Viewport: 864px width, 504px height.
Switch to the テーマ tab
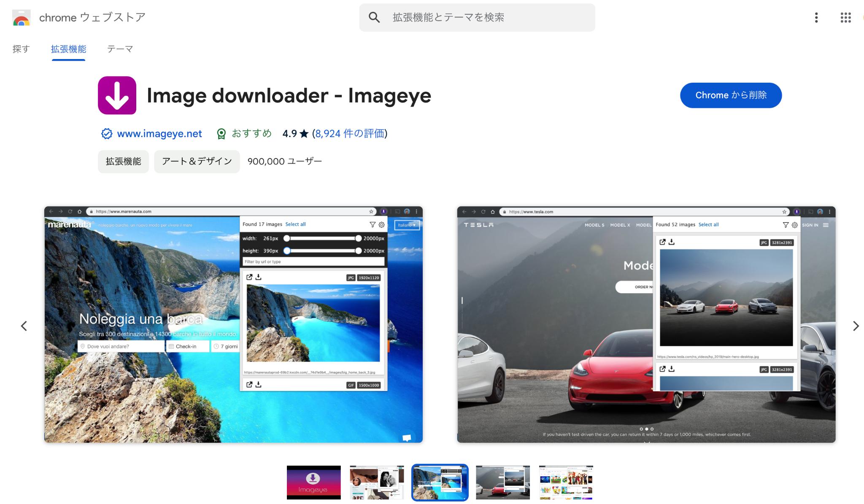(x=120, y=49)
